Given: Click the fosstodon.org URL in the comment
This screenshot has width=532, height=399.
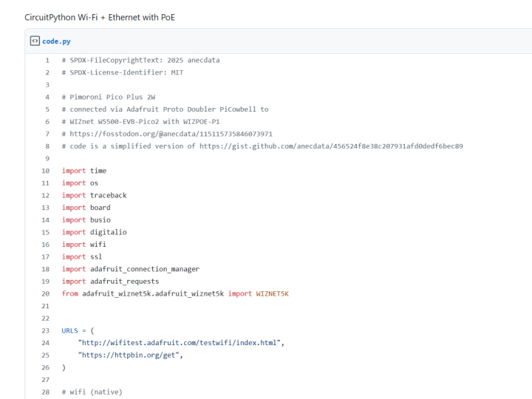Looking at the screenshot, I should pos(171,134).
